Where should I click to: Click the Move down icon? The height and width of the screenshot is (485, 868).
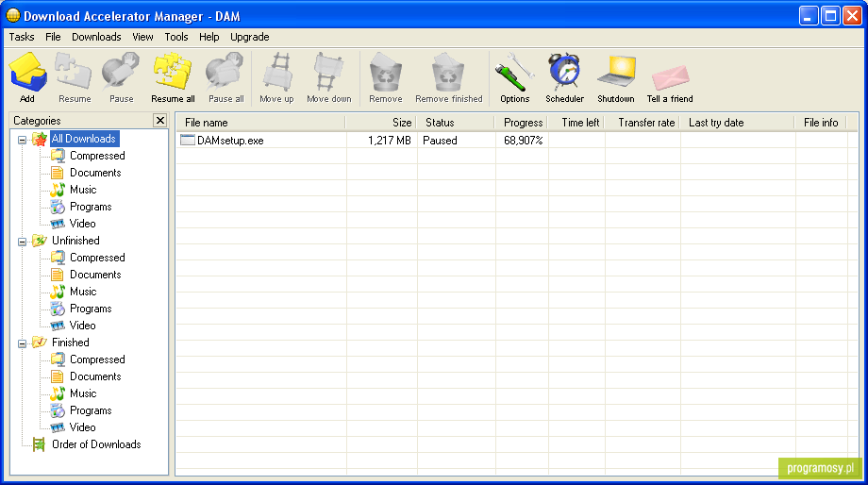[x=327, y=72]
